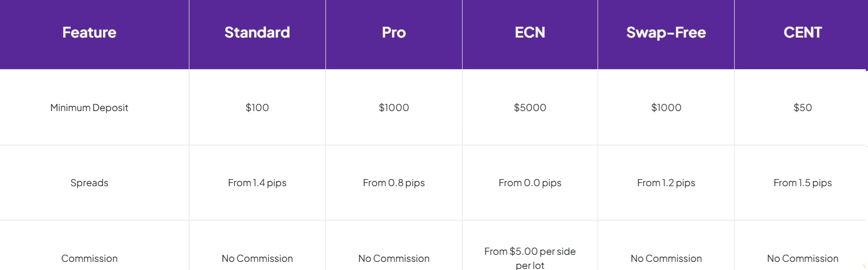The image size is (868, 270).
Task: Click the Minimum Deposit row label
Action: coord(89,108)
